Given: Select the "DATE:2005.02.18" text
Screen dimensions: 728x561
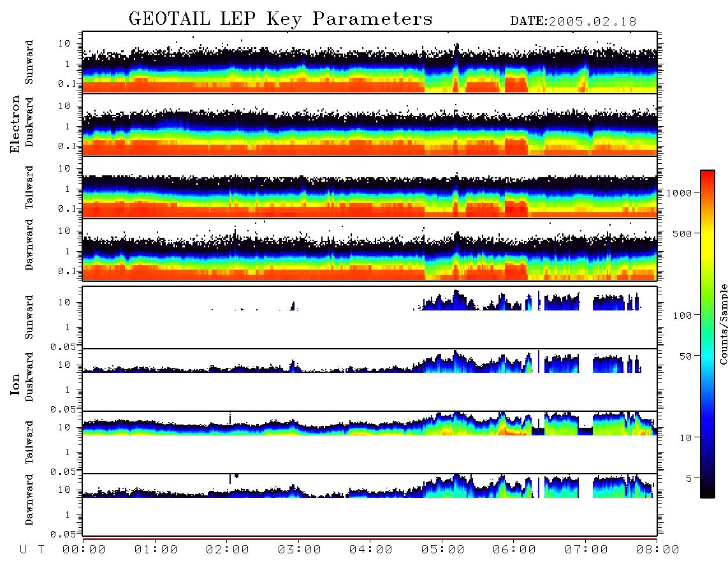Looking at the screenshot, I should (x=573, y=21).
